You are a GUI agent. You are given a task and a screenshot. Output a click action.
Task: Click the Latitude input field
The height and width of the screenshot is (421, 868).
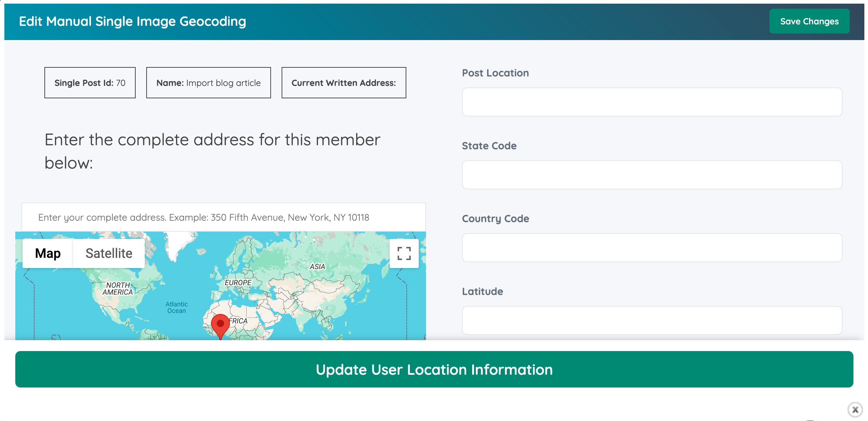point(652,321)
